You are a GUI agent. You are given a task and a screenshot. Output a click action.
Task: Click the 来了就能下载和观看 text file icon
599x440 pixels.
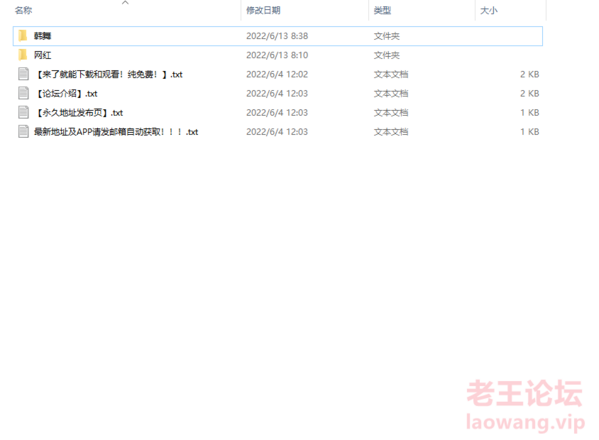[x=23, y=74]
